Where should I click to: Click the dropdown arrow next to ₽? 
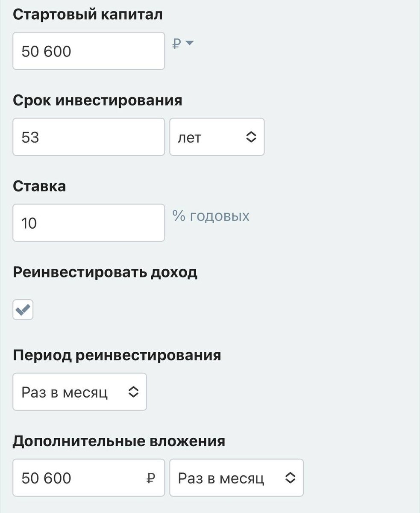pos(190,43)
